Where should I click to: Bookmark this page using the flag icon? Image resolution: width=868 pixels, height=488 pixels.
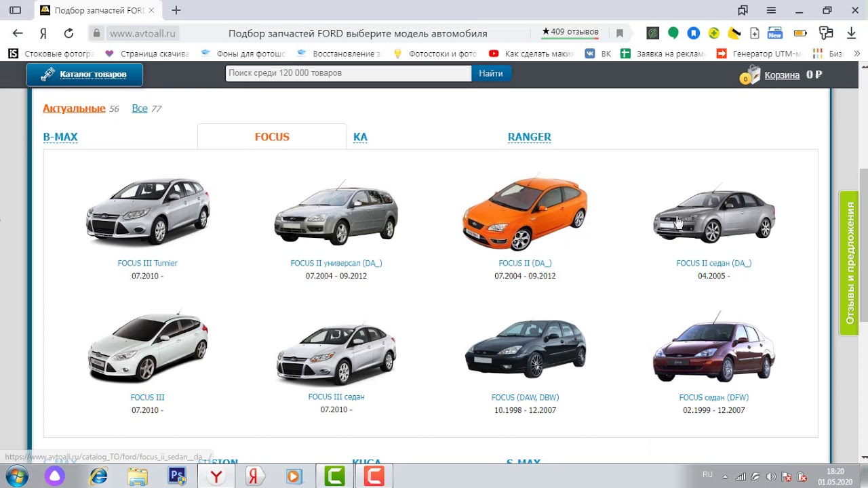pyautogui.click(x=619, y=33)
